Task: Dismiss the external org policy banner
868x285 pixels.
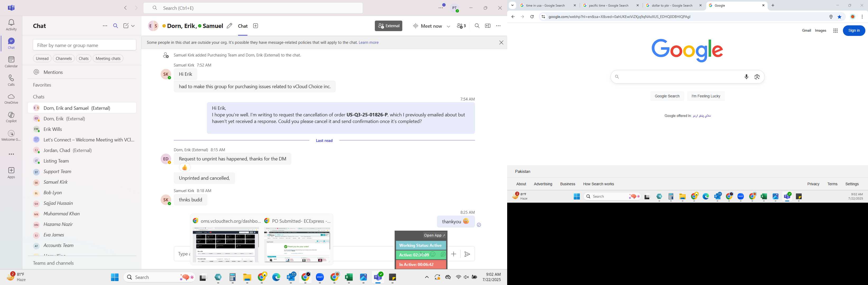Action: pyautogui.click(x=501, y=43)
